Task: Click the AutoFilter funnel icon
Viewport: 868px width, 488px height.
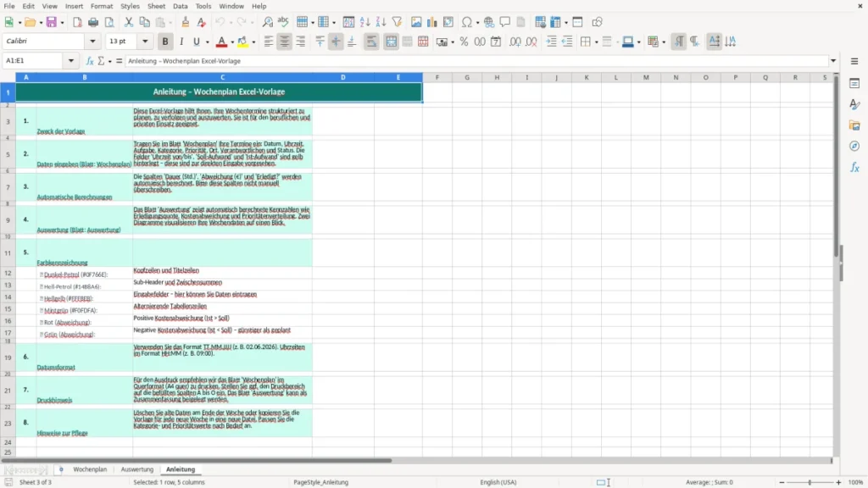Action: click(397, 22)
